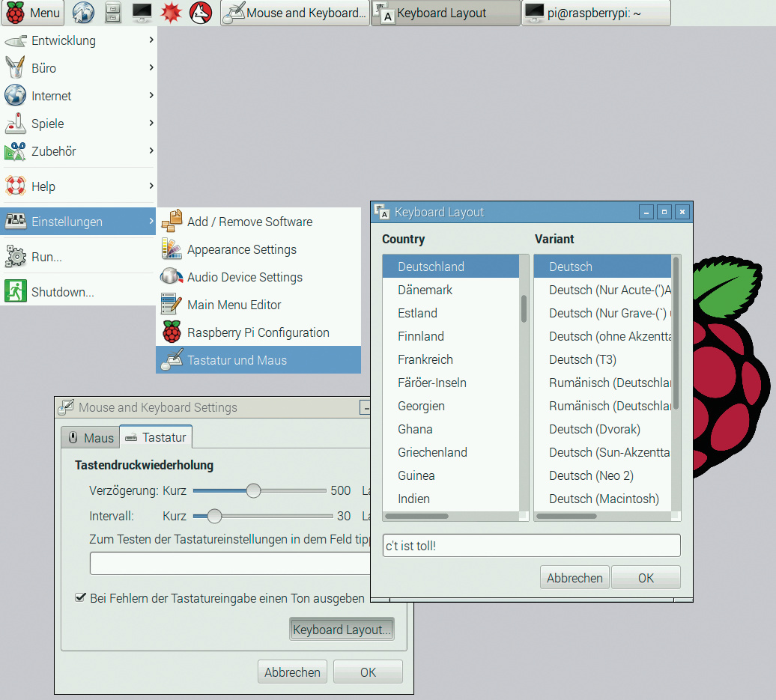
Task: Open the Raspberry Menu button
Action: point(33,13)
